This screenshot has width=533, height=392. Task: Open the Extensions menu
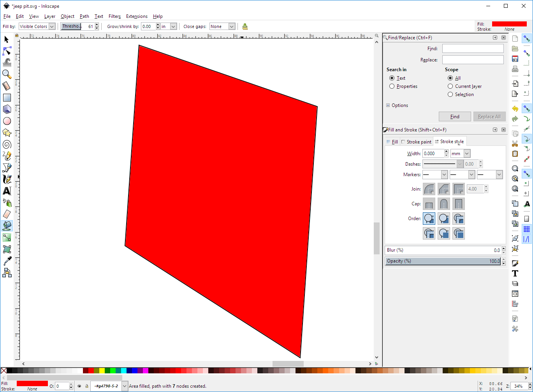[137, 16]
